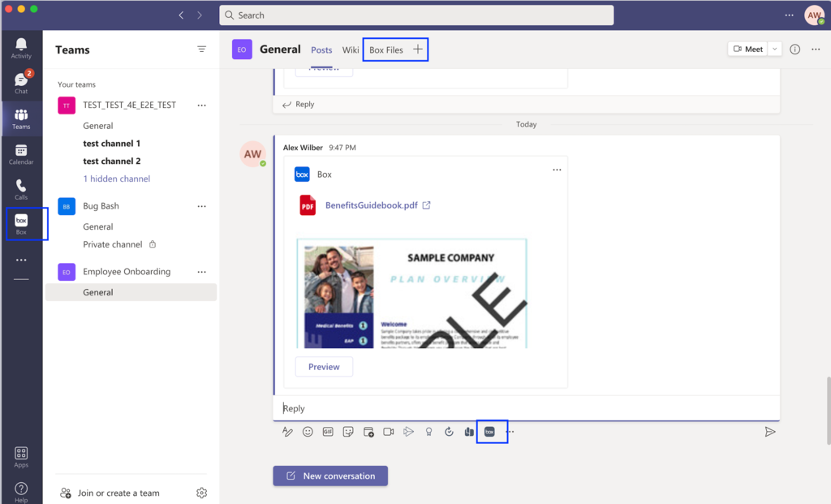
Task: Open the Activity feed
Action: point(21,48)
